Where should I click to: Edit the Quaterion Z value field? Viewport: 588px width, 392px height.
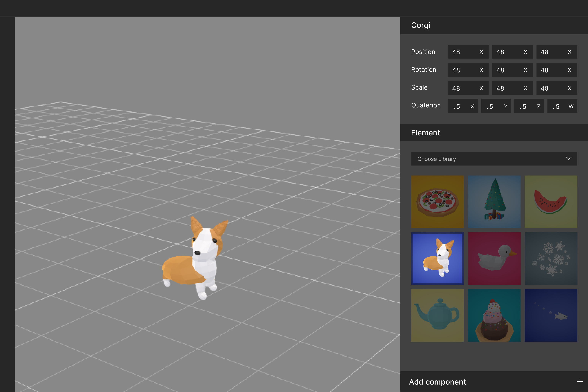[x=529, y=106]
